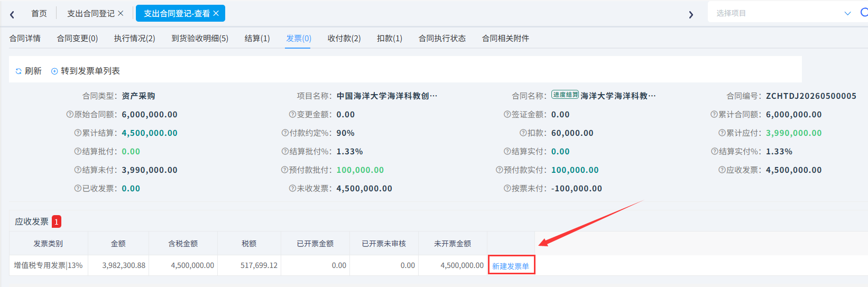Click help icon beside 按票未付
The width and height of the screenshot is (868, 287).
click(x=507, y=188)
